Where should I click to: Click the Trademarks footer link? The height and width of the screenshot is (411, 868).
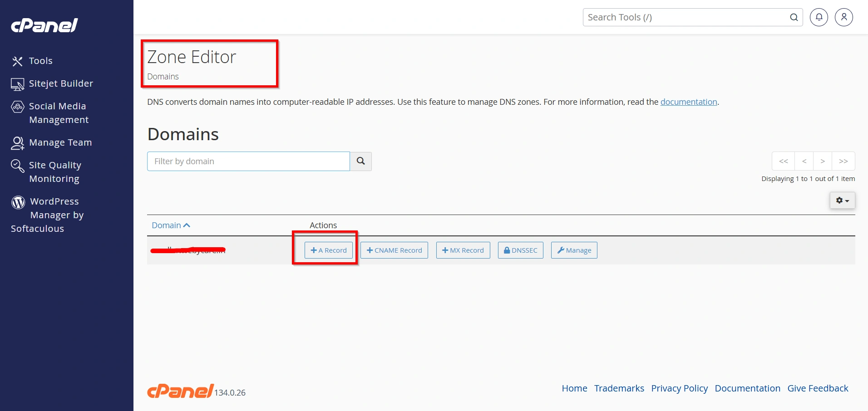619,388
